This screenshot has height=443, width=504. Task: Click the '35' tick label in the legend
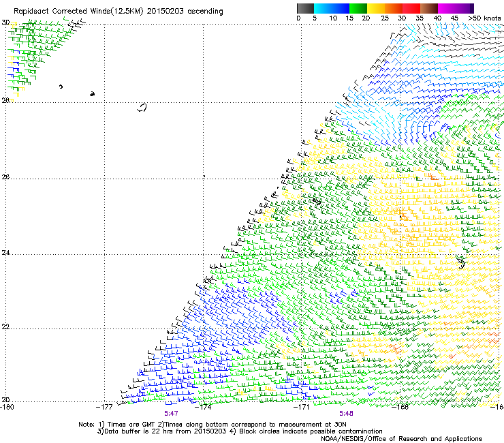tap(420, 18)
